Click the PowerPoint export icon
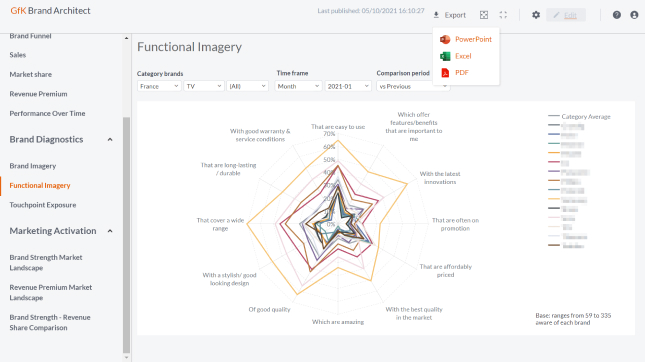 click(x=445, y=39)
